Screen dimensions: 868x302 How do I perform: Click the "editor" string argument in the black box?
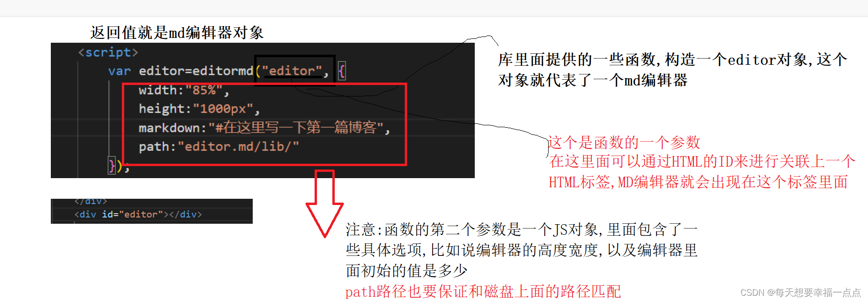click(x=292, y=71)
